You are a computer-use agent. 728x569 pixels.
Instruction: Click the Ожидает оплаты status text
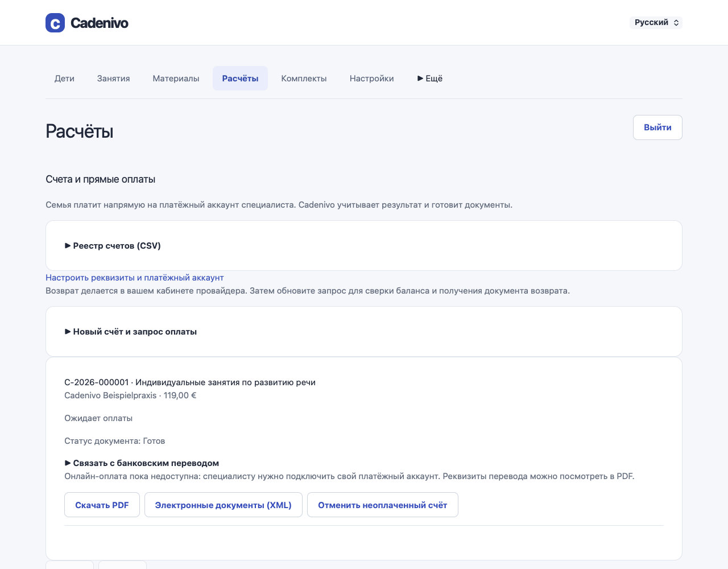point(98,418)
